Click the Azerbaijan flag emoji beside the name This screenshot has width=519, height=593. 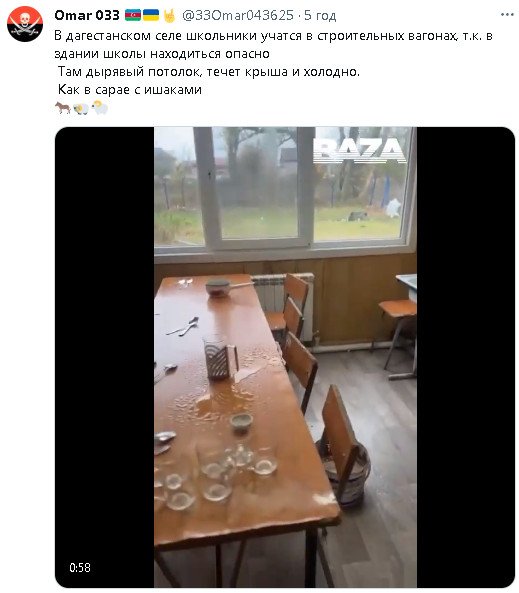click(x=133, y=15)
